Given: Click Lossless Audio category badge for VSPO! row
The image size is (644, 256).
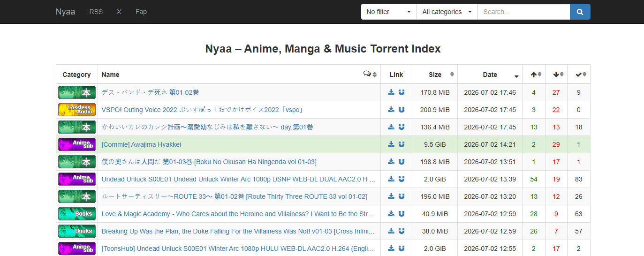Looking at the screenshot, I should [x=77, y=110].
